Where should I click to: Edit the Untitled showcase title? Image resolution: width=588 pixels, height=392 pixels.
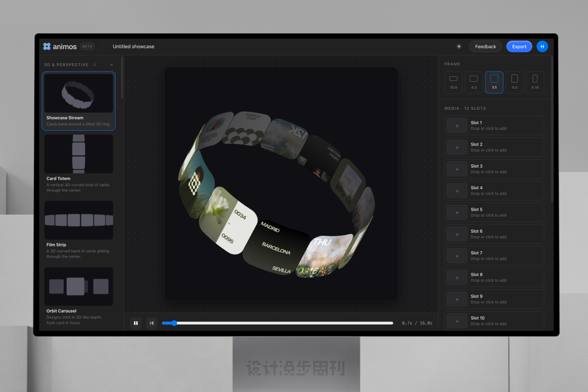(133, 47)
